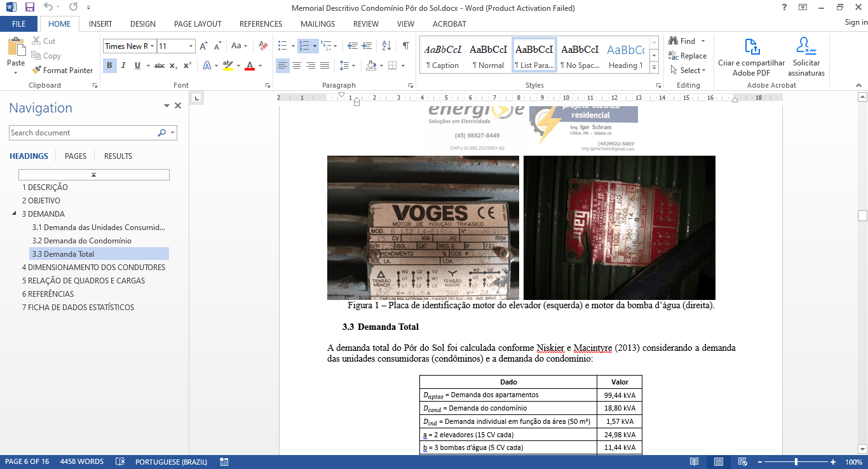
Task: Open the font name dropdown
Action: click(153, 46)
